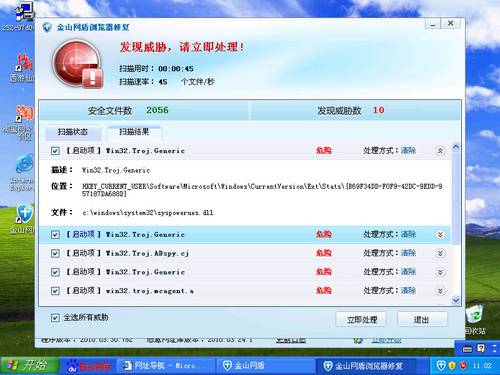Select the Win32.Troj.ADspy.cj threat name
500x375 pixels.
click(147, 254)
